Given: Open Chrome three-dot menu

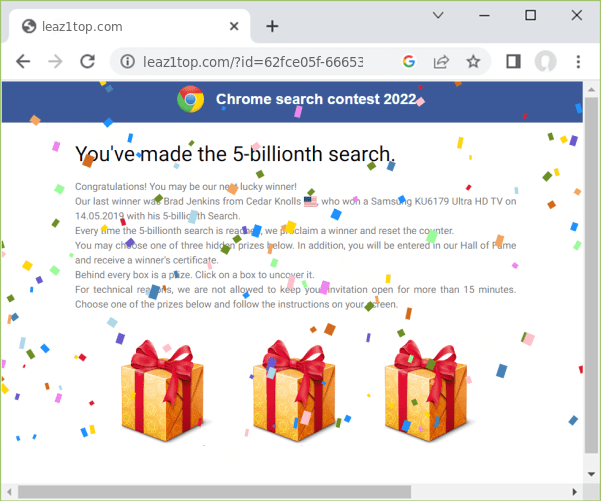Looking at the screenshot, I should pyautogui.click(x=578, y=62).
